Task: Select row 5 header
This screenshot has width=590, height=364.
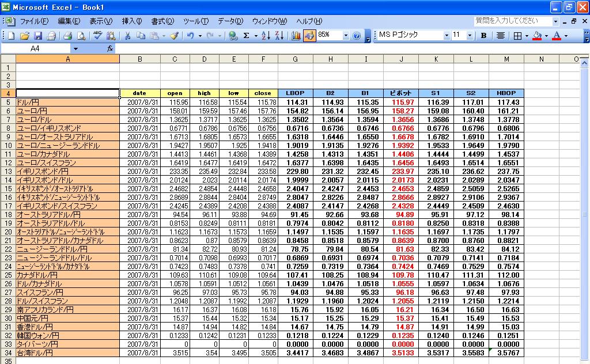Action: click(x=8, y=103)
